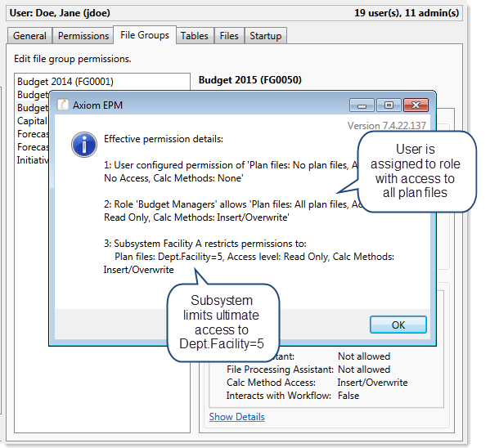Click 'Subsystem Facility A restricts permissions to:' line
The width and height of the screenshot is (490, 448).
(205, 244)
